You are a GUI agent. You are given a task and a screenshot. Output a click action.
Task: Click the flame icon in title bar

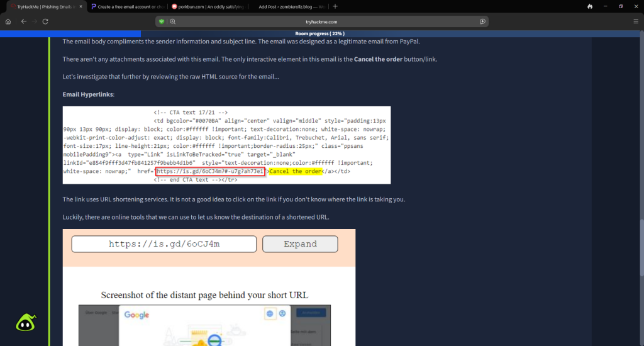pos(589,6)
